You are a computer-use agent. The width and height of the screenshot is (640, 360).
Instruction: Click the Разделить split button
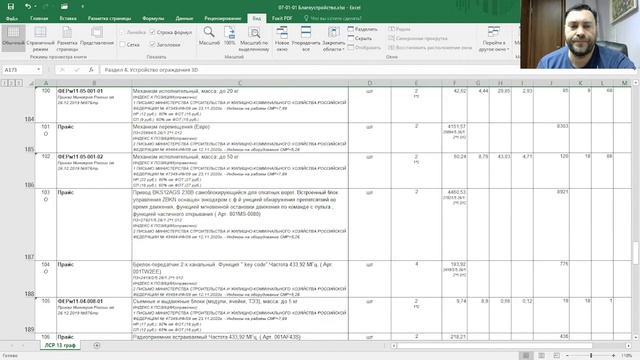(x=362, y=29)
